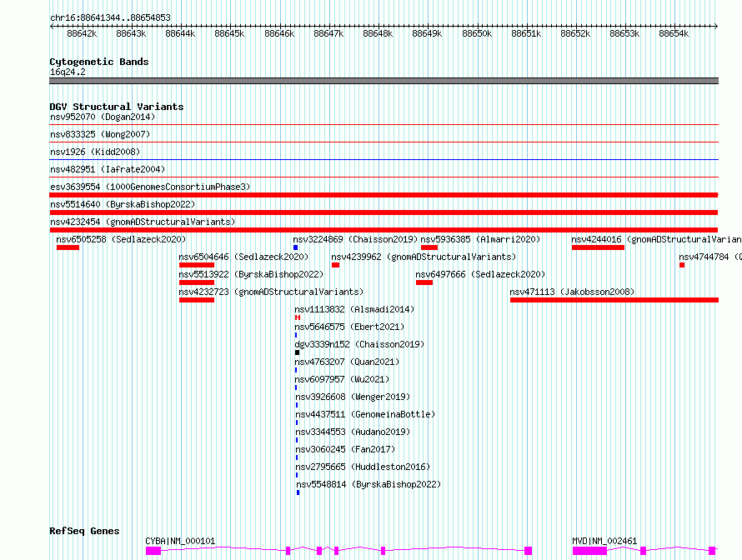The image size is (742, 560).
Task: Click the long red bar under nsv471113
Action: [614, 300]
